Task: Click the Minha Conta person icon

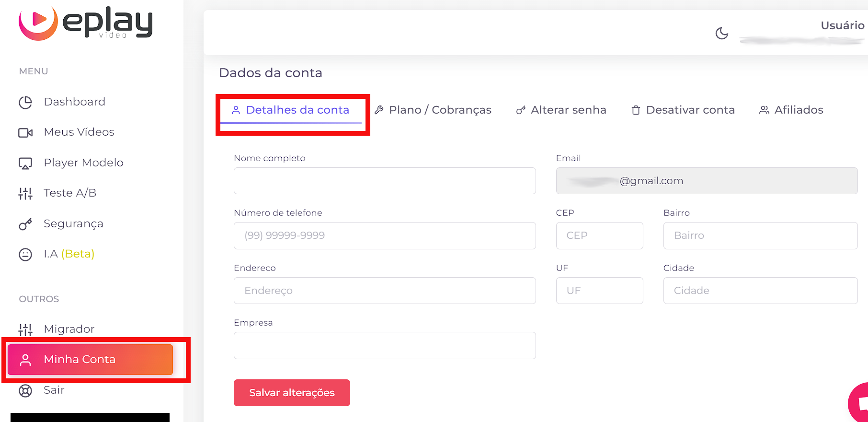Action: (x=25, y=360)
